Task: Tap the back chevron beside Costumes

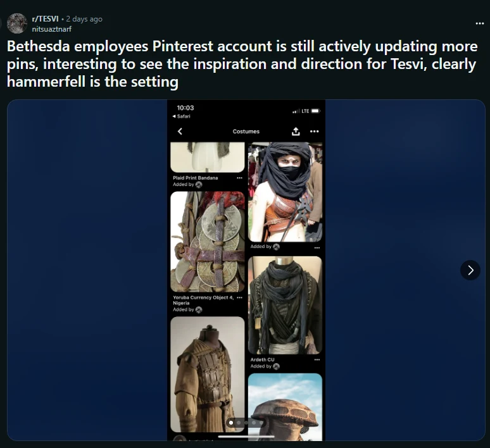Action: click(x=180, y=132)
